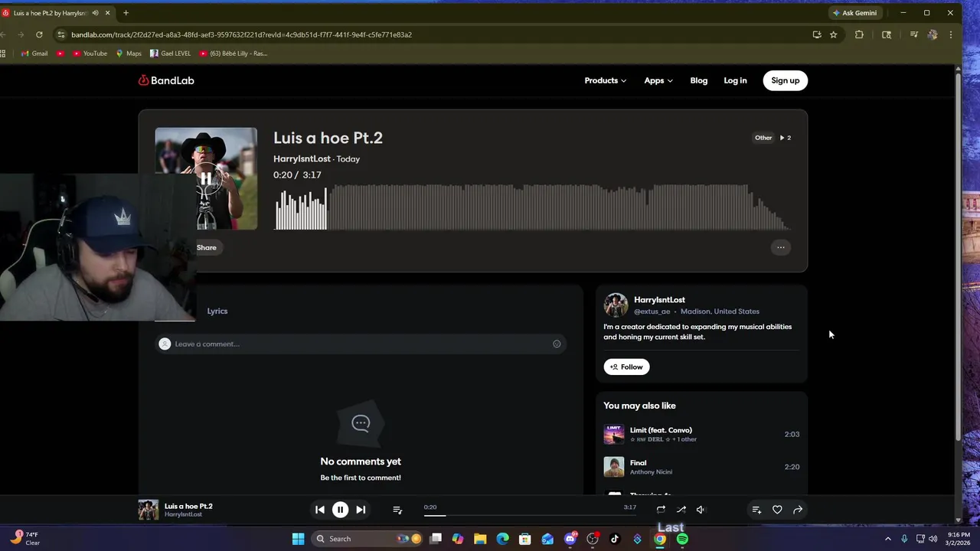Open the Maps bookmark
The image size is (980, 551).
click(x=129, y=54)
